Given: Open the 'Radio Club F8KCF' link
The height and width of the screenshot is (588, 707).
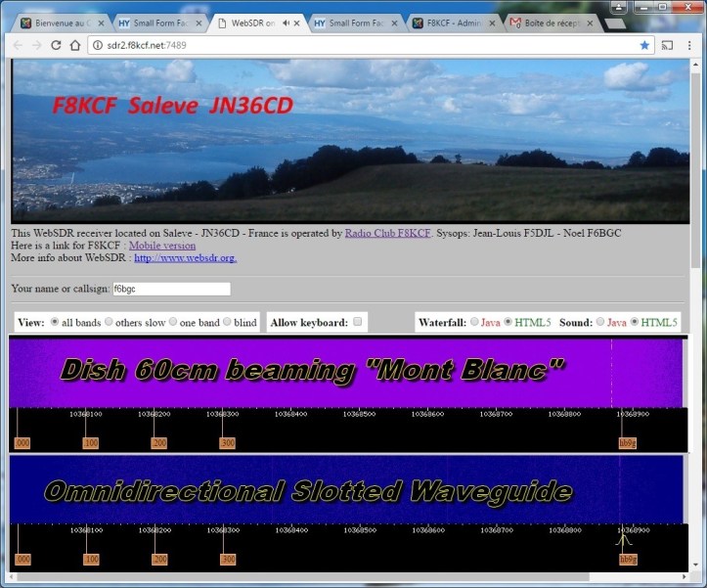Looking at the screenshot, I should [387, 234].
